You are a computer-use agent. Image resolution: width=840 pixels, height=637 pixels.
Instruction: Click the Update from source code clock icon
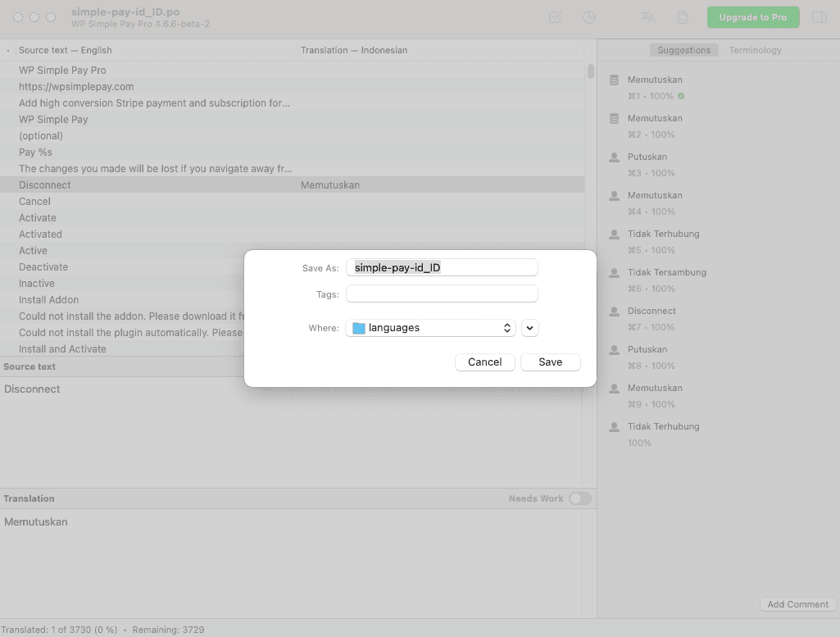(x=588, y=17)
